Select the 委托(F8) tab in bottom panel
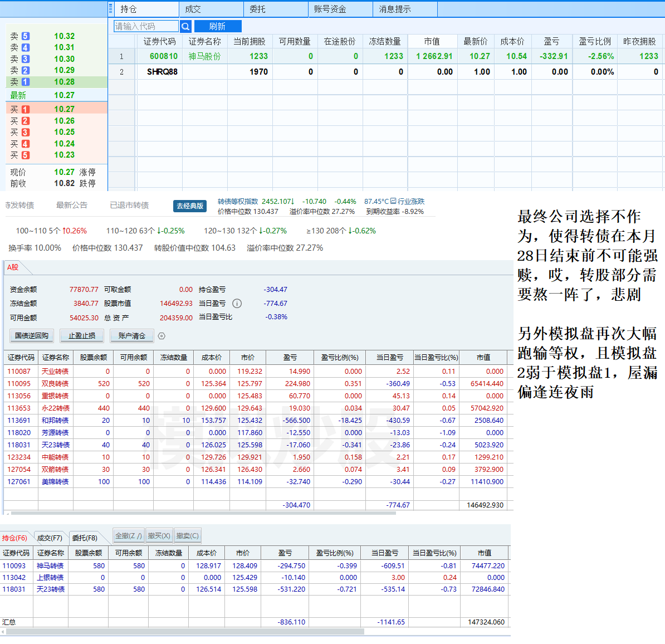The width and height of the screenshot is (665, 644). [85, 538]
